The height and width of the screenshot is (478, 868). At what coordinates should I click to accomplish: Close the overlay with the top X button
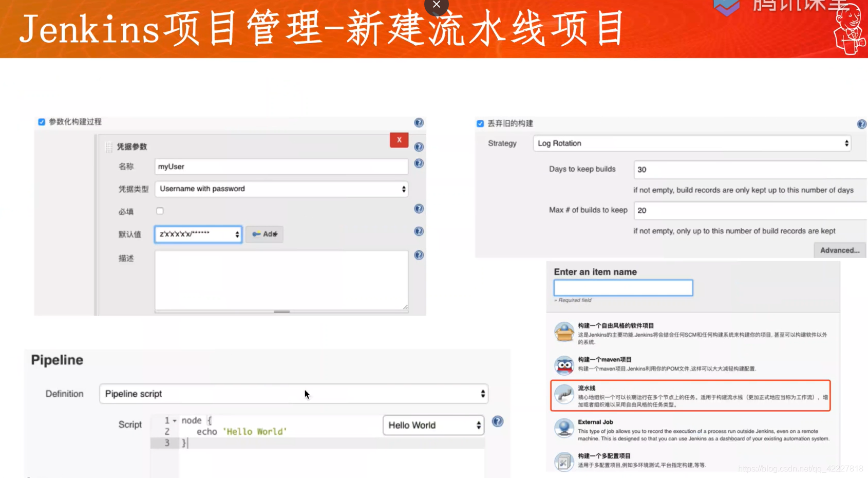point(436,5)
